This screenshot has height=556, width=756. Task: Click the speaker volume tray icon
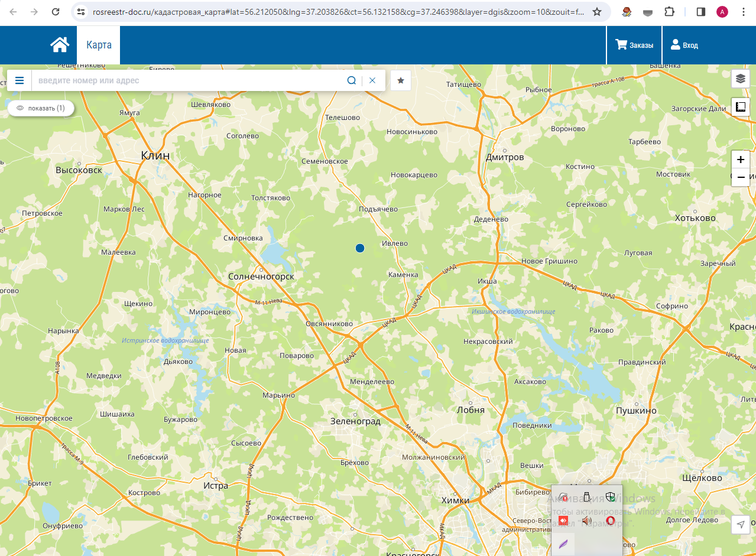(587, 520)
